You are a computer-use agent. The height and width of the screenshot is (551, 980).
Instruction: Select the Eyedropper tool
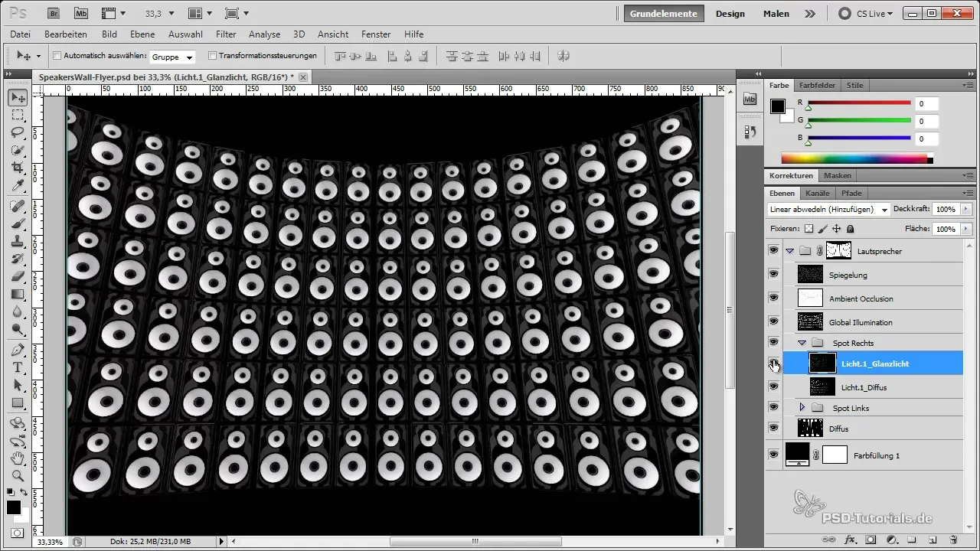[17, 185]
